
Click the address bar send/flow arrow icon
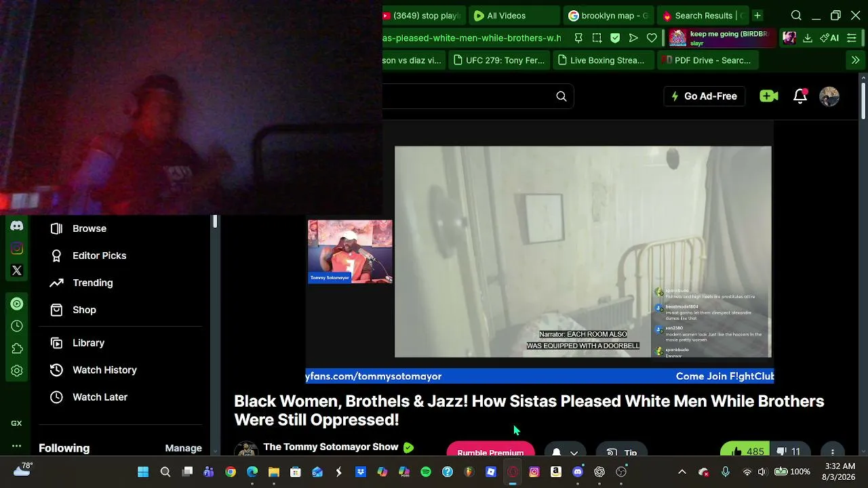633,38
